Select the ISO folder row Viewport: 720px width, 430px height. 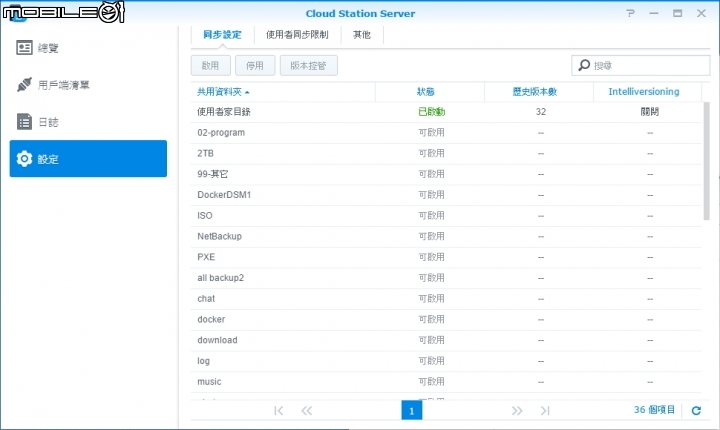446,215
